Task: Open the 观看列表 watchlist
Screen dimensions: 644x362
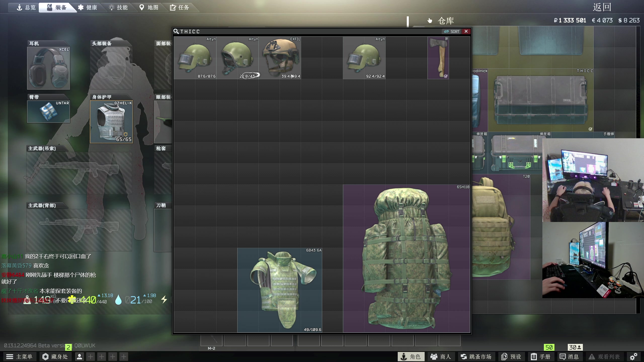Action: click(604, 356)
